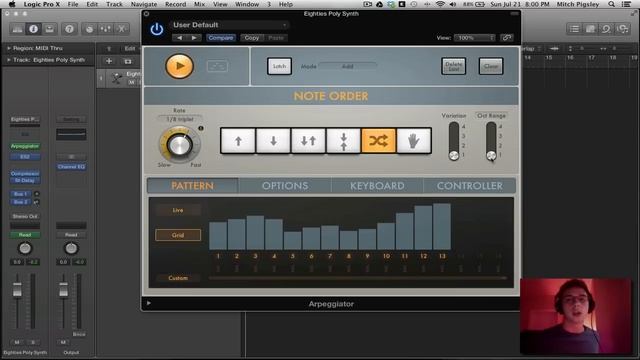The image size is (640, 360).
Task: Click the plug-in link chain icon
Action: pyautogui.click(x=507, y=38)
